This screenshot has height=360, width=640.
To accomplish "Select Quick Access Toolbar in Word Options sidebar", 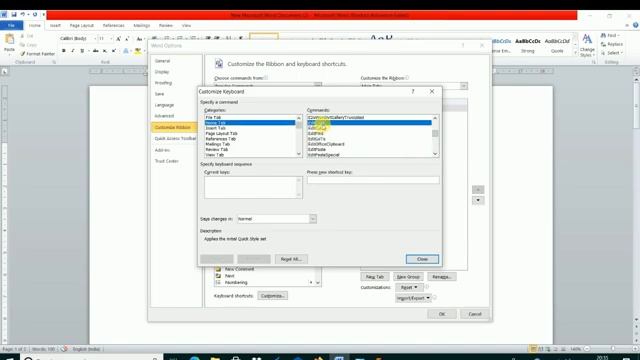I will 175,138.
